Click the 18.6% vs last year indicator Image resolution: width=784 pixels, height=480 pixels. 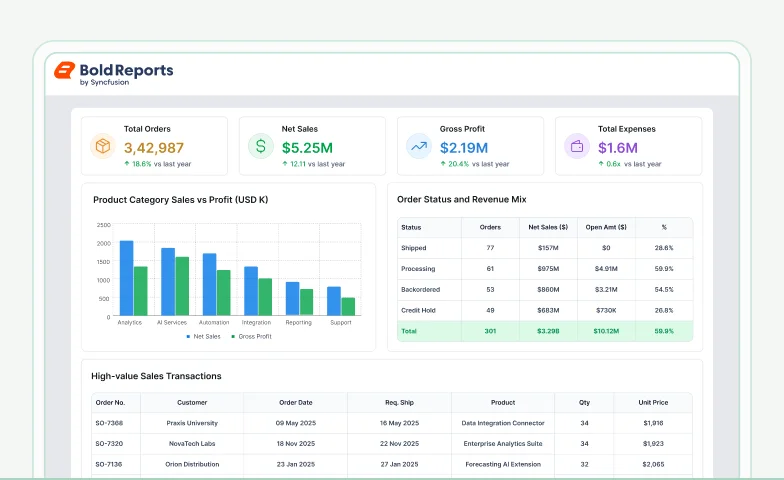point(158,164)
